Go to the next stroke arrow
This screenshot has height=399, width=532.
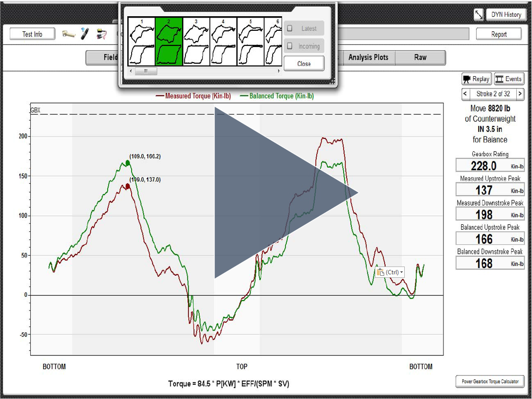pos(520,93)
